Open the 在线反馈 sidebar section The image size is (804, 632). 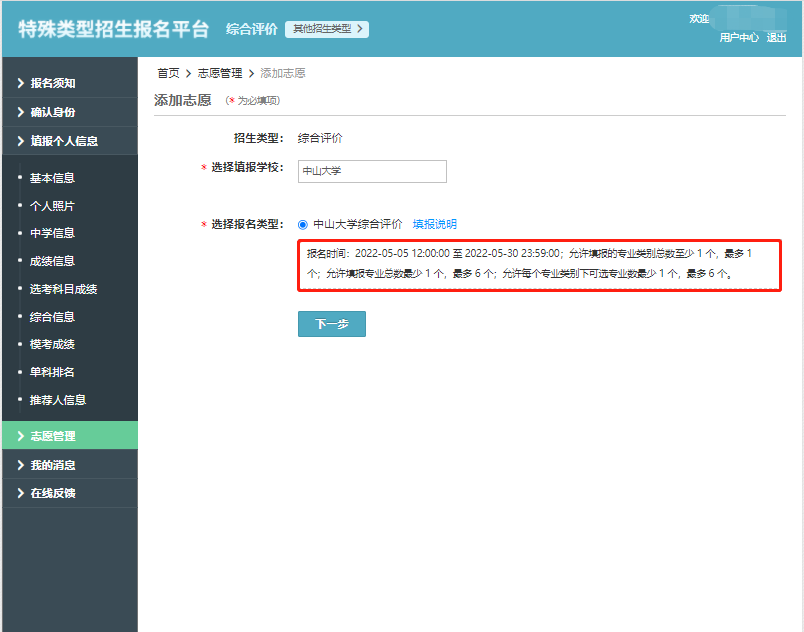(70, 493)
